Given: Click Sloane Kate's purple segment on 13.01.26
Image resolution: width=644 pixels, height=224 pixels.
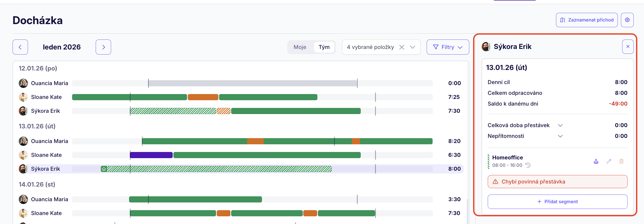Looking at the screenshot, I should pos(151,155).
